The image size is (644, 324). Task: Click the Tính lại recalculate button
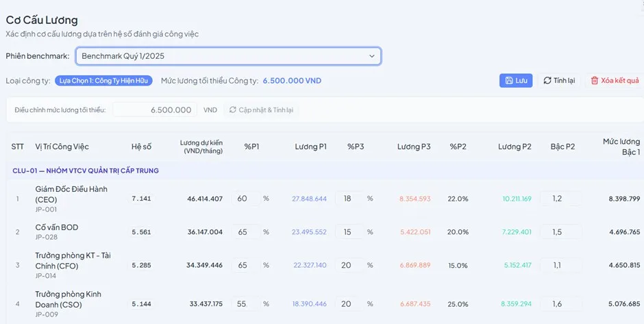coord(559,81)
